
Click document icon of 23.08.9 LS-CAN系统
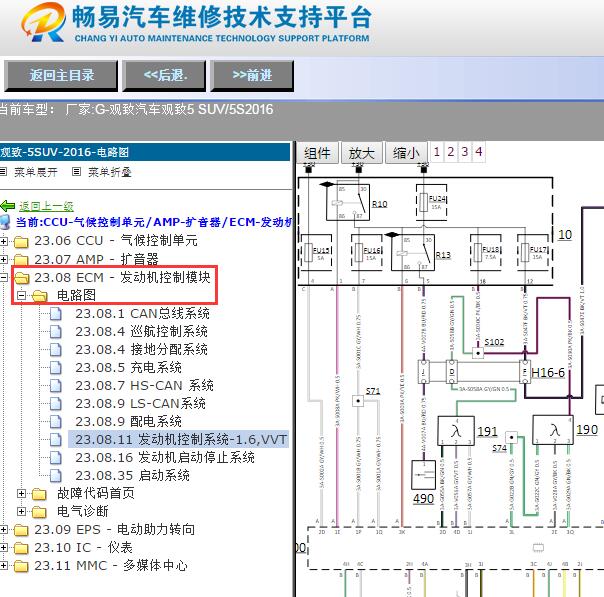pos(56,403)
